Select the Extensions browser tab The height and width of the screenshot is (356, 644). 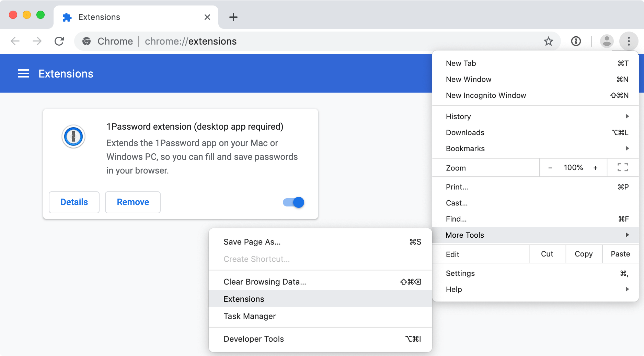(x=136, y=17)
